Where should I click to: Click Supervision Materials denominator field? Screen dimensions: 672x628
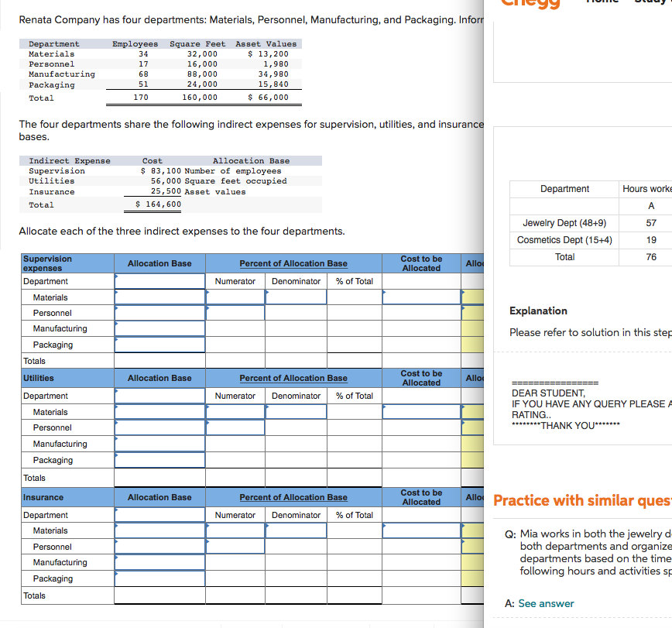tap(296, 297)
